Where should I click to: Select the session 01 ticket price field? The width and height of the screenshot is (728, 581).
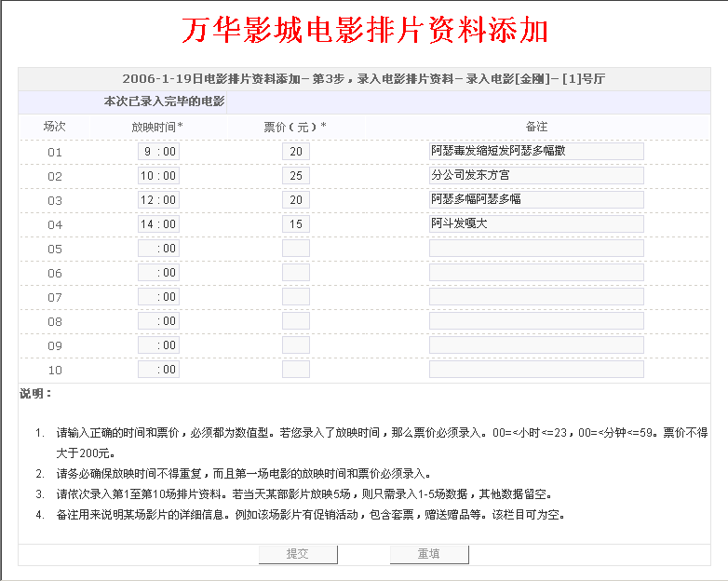click(x=296, y=152)
